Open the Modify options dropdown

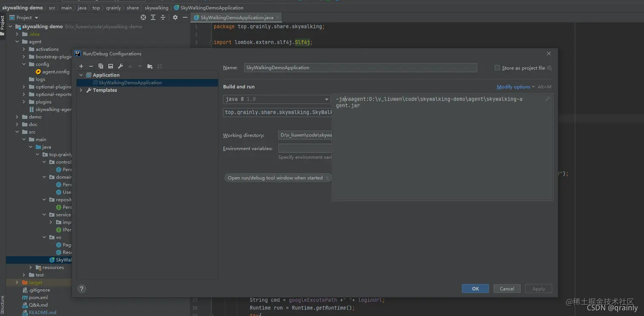(515, 87)
